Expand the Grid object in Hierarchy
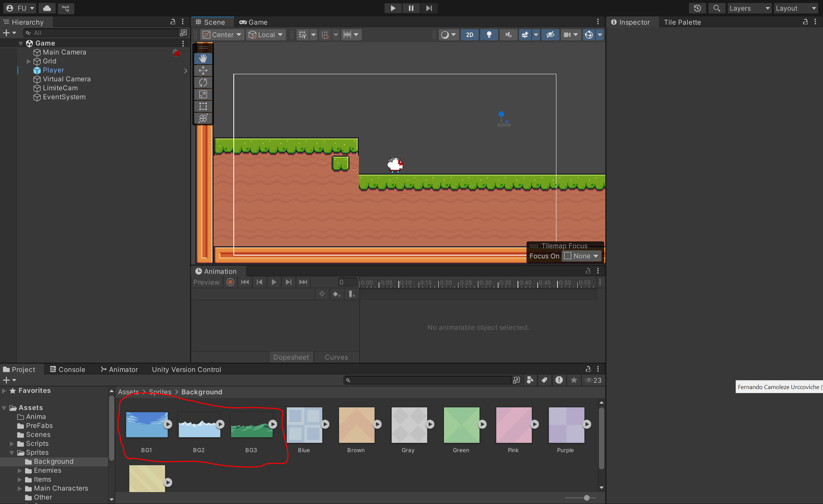The width and height of the screenshot is (823, 504). (28, 61)
